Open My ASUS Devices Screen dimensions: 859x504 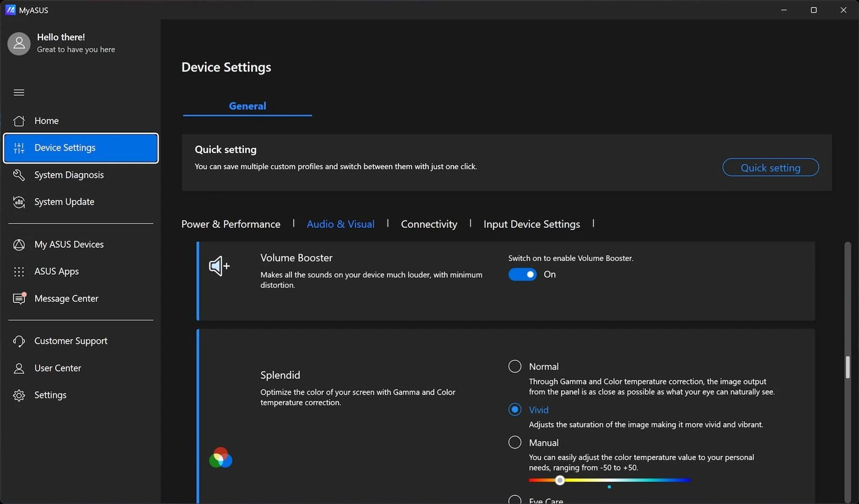[x=81, y=245]
